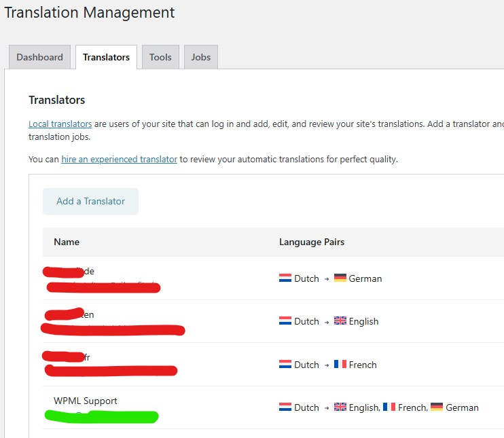
Task: Click German label in WPML Support row
Action: 462,407
